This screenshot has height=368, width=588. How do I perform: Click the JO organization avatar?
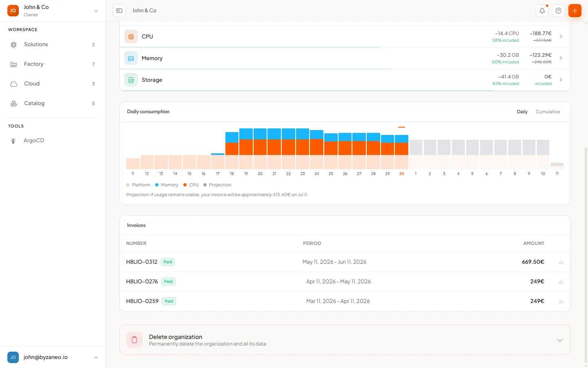tap(13, 11)
